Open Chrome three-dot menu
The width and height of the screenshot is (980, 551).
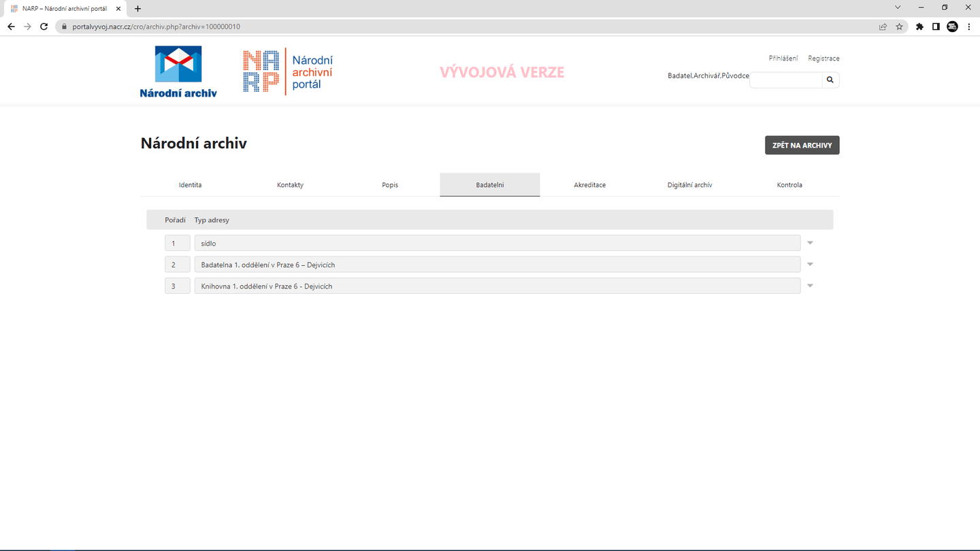point(968,27)
